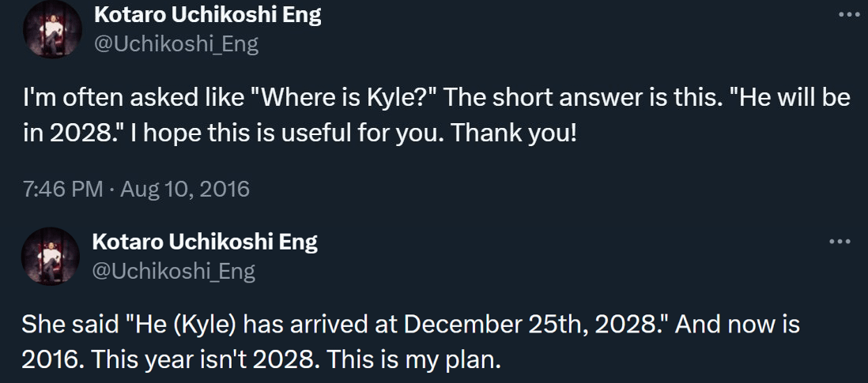Open more options on the second tweet
The image size is (868, 383).
tap(839, 242)
